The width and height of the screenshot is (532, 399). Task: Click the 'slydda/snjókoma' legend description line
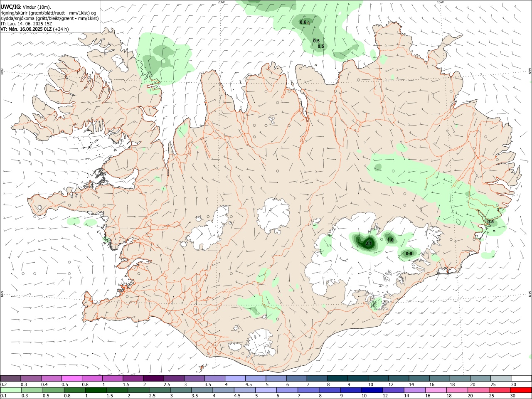tap(50, 19)
